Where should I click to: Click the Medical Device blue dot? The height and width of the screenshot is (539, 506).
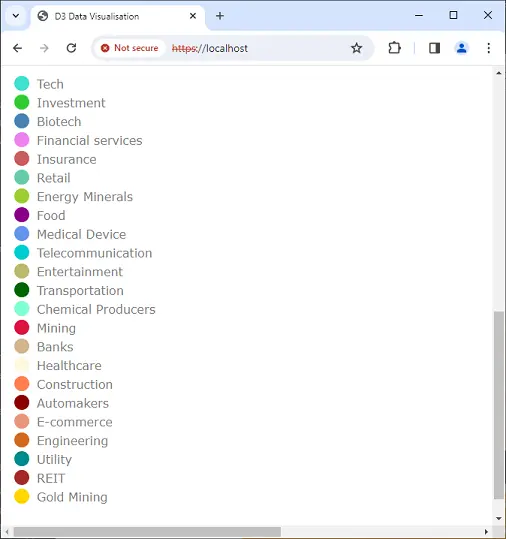tap(22, 234)
